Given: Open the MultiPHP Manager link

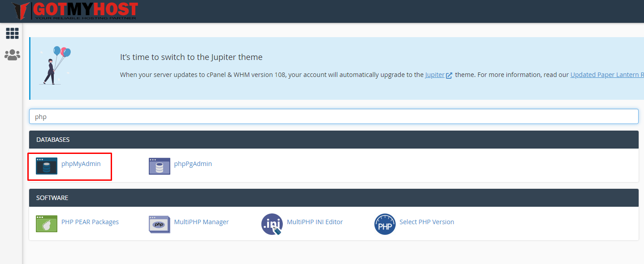Looking at the screenshot, I should click(x=202, y=222).
